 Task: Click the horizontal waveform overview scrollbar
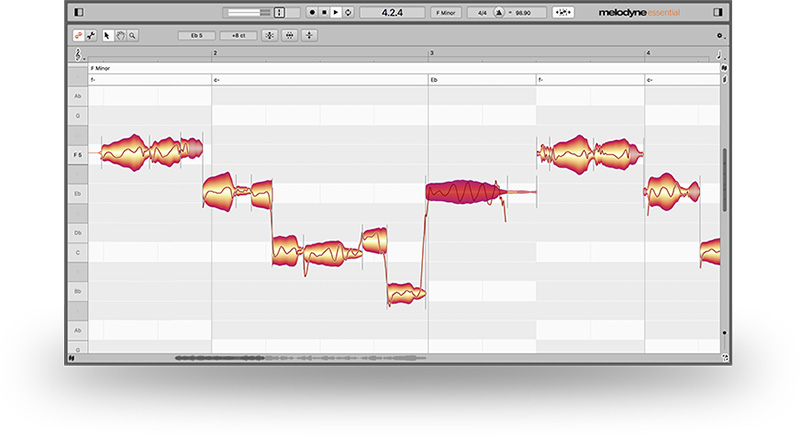(x=300, y=358)
